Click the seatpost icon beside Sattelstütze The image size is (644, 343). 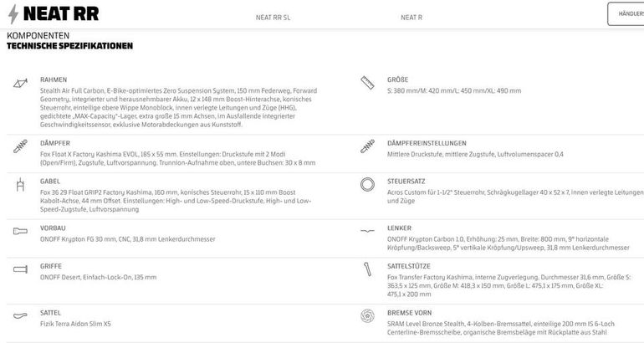coord(368,269)
